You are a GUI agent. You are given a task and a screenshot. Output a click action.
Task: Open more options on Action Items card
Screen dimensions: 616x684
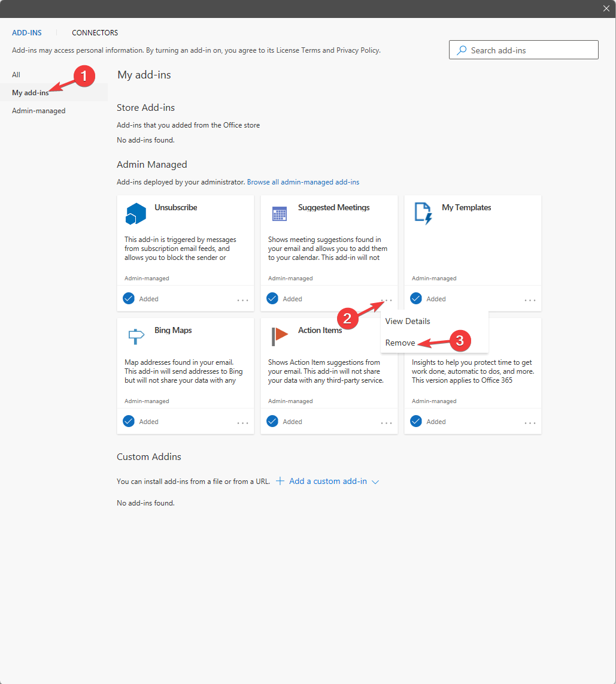click(x=387, y=423)
